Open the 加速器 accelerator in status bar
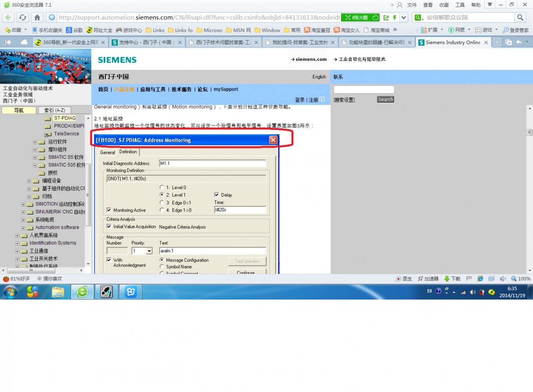This screenshot has height=392, width=533. coord(428,279)
